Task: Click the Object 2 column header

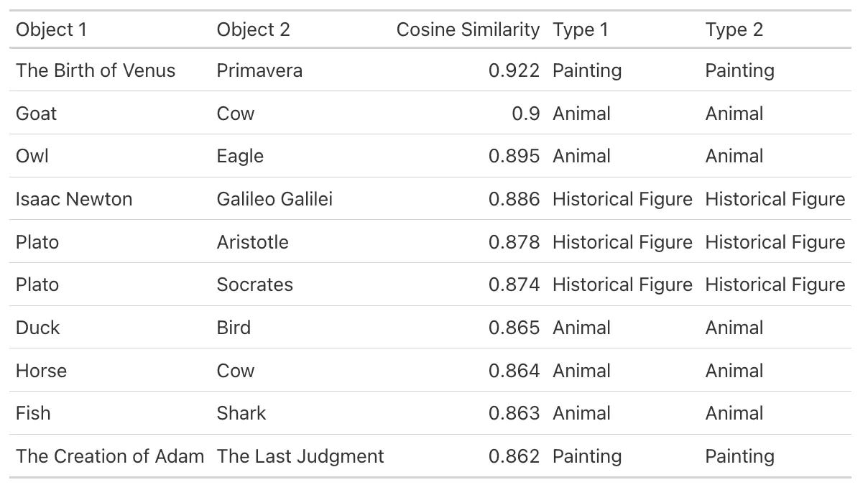Action: point(254,29)
